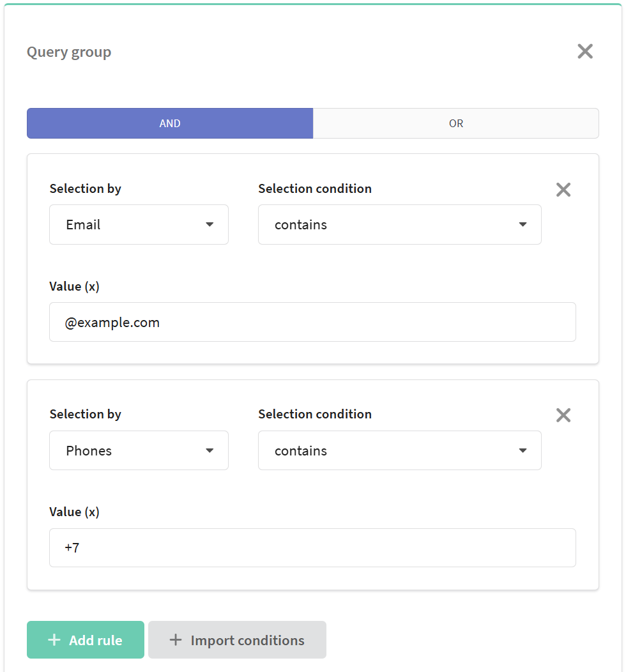Remove the Email rule with X icon

point(563,190)
